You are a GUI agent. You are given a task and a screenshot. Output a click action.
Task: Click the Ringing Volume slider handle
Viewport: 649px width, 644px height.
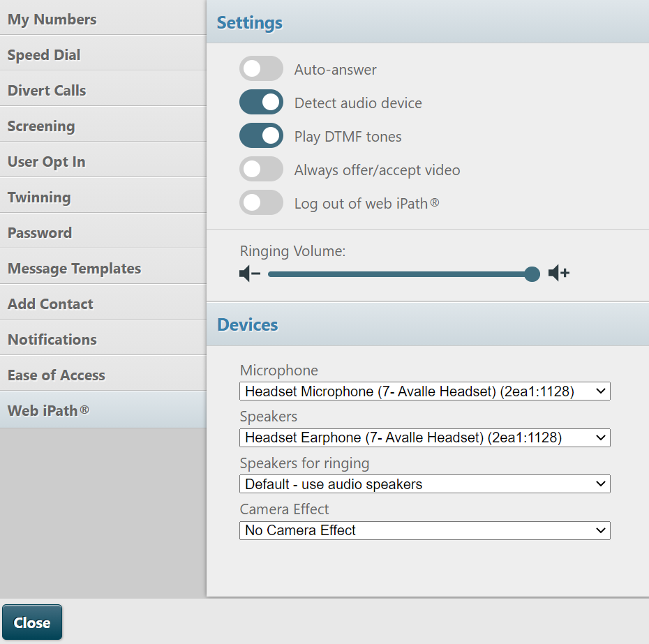[x=532, y=274]
